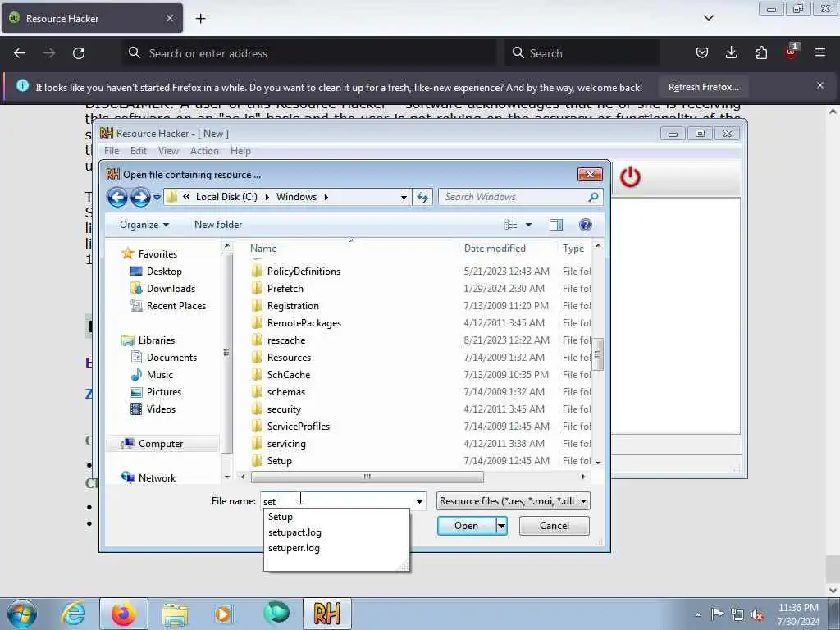Open the view options dropdown arrow

tap(529, 225)
